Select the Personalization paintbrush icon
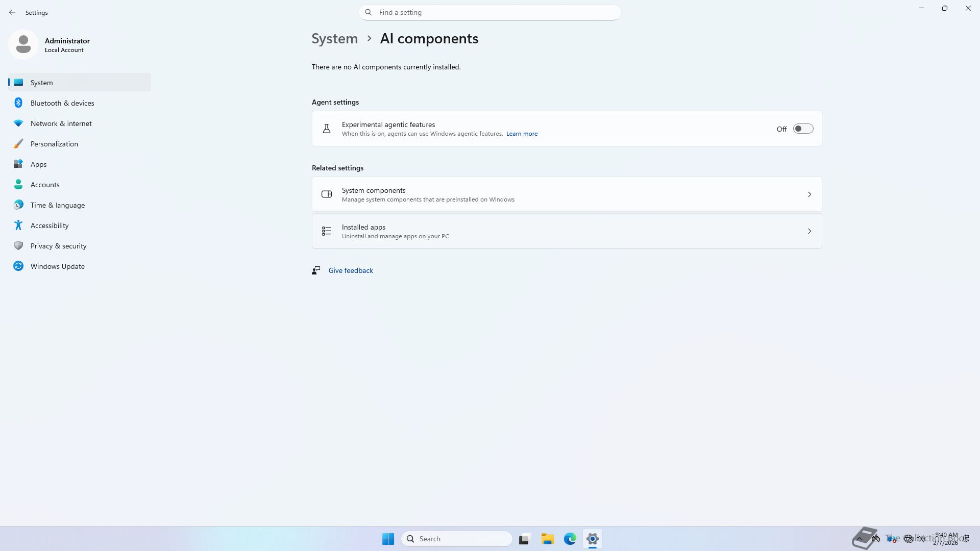 pos(18,144)
